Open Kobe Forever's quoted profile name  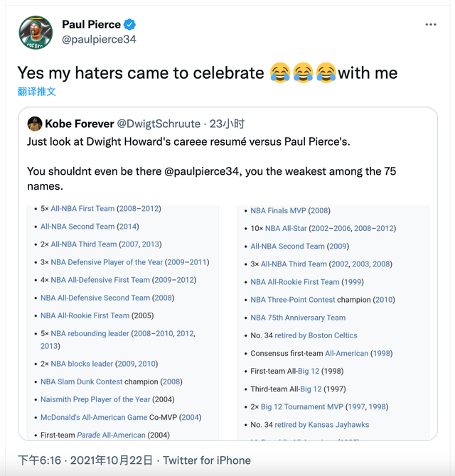pyautogui.click(x=78, y=124)
